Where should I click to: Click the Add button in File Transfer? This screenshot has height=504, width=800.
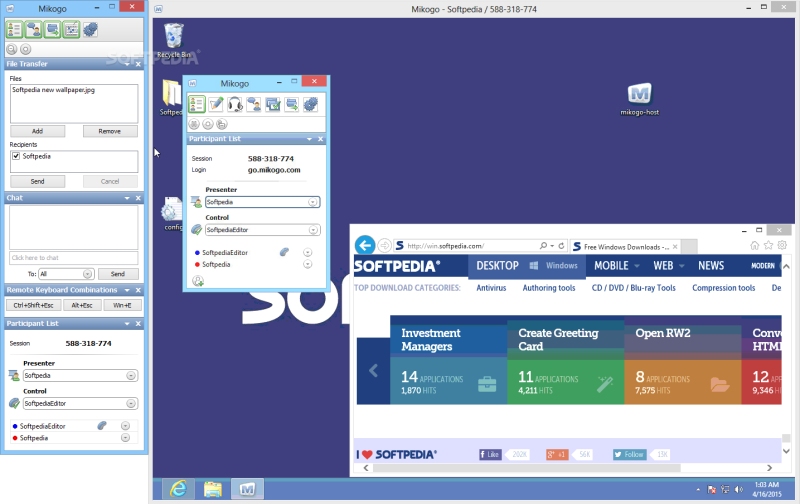(38, 131)
